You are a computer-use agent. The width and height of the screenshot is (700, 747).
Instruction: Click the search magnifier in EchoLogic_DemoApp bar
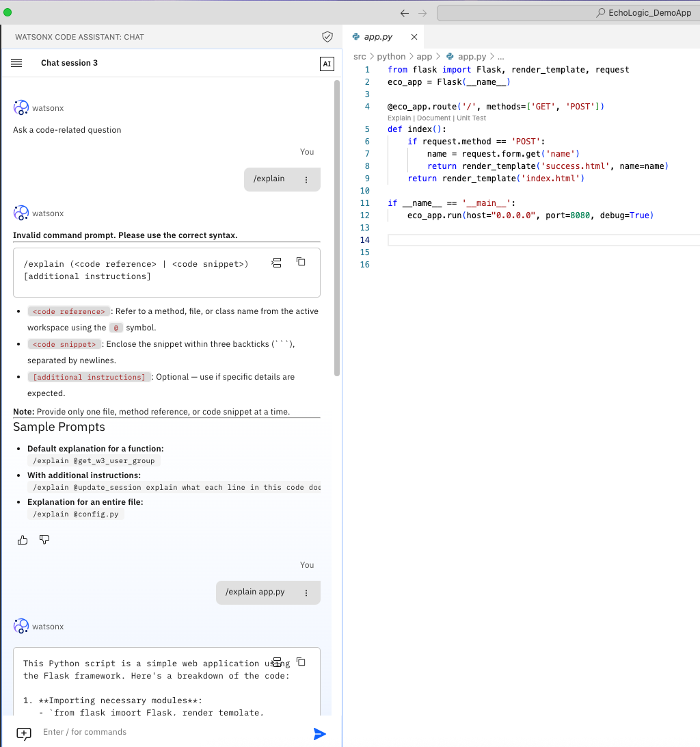601,13
